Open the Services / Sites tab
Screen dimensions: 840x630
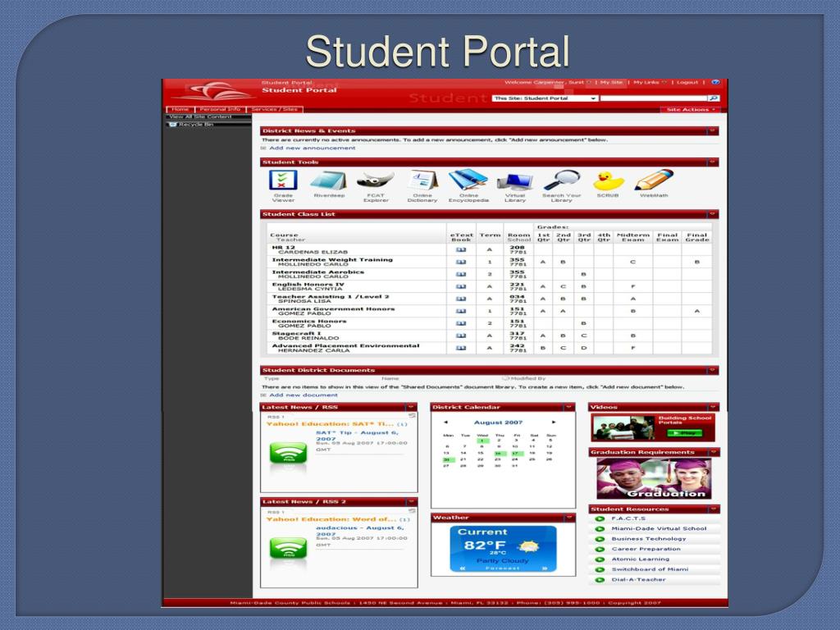pos(275,109)
